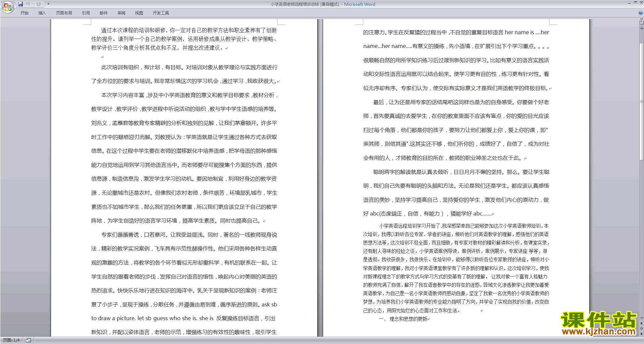Open the 邮件 ribbon tab
The height and width of the screenshot is (344, 644).
click(104, 13)
